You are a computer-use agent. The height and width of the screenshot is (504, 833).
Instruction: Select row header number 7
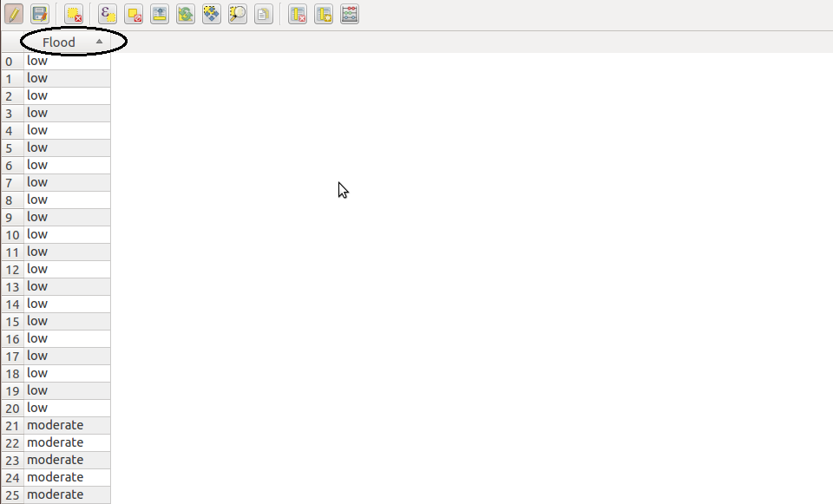pyautogui.click(x=12, y=183)
